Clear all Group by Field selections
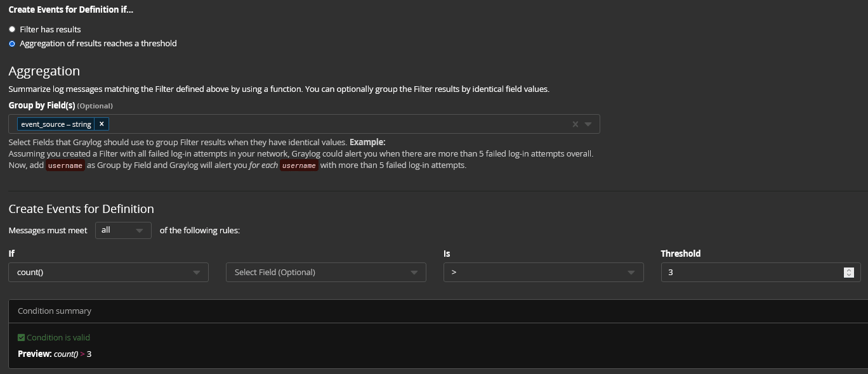The width and height of the screenshot is (868, 374). [575, 124]
